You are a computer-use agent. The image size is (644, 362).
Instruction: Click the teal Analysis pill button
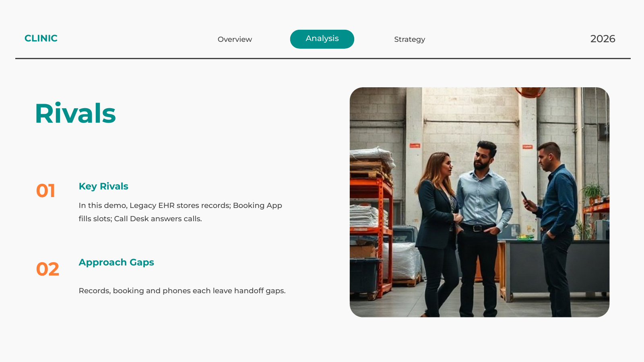[x=322, y=39]
